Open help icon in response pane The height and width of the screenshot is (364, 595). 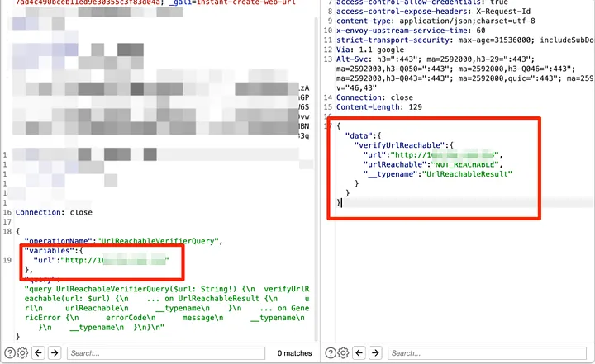tap(331, 353)
